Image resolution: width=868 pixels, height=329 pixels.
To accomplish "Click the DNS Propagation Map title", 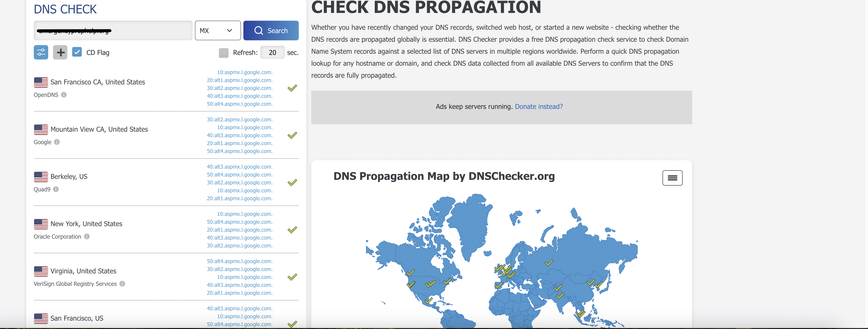I will (444, 176).
